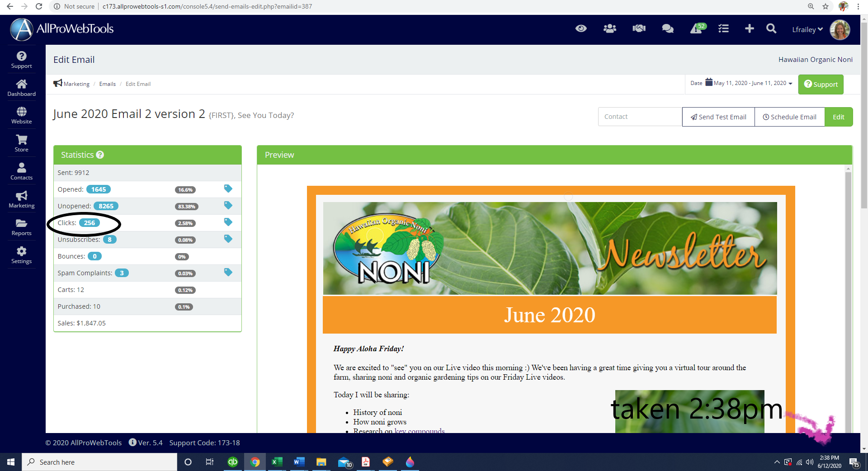Image resolution: width=868 pixels, height=471 pixels.
Task: Reload the page in browser
Action: point(39,6)
